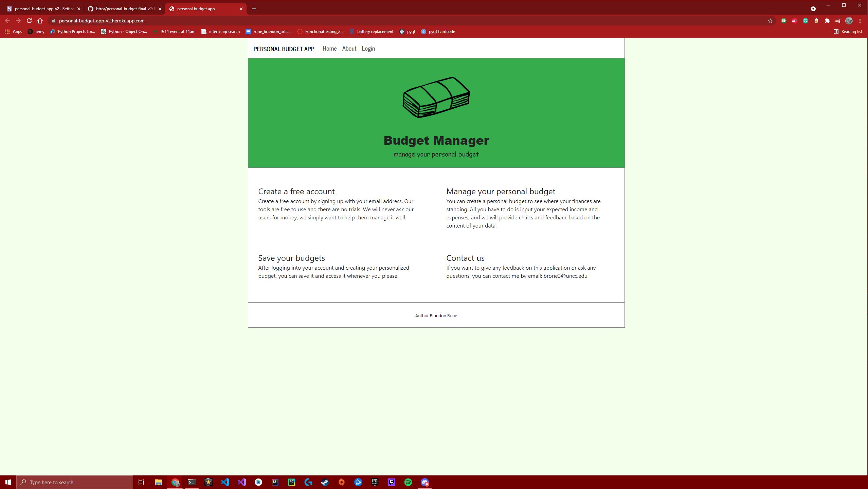Go to the browser home page
This screenshot has width=868, height=489.
tap(40, 21)
